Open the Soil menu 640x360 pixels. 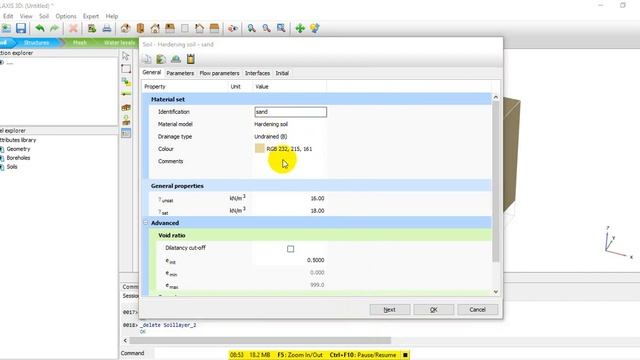[44, 16]
